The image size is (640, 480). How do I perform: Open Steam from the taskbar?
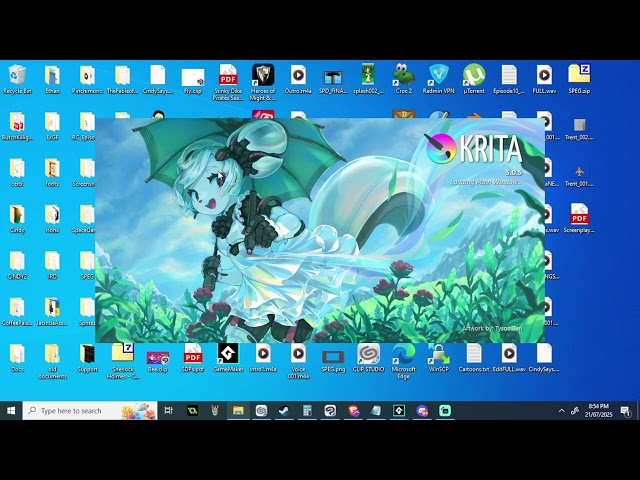(x=284, y=411)
